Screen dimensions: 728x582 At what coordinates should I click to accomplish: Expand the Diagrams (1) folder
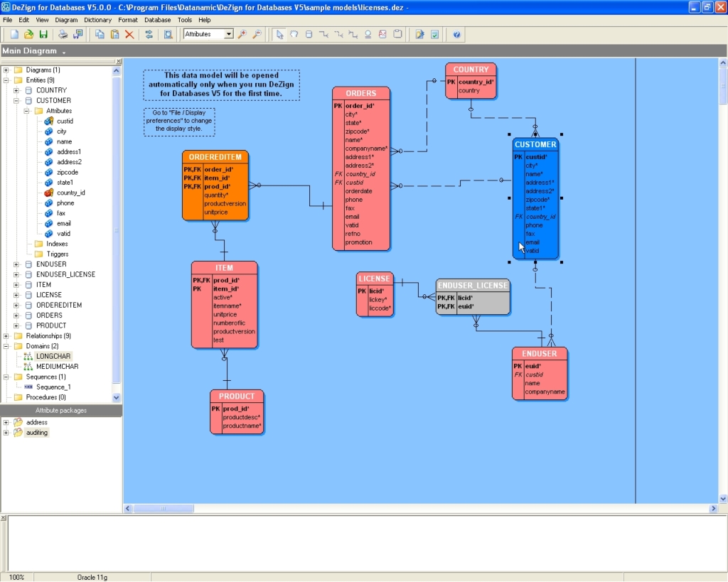click(6, 70)
